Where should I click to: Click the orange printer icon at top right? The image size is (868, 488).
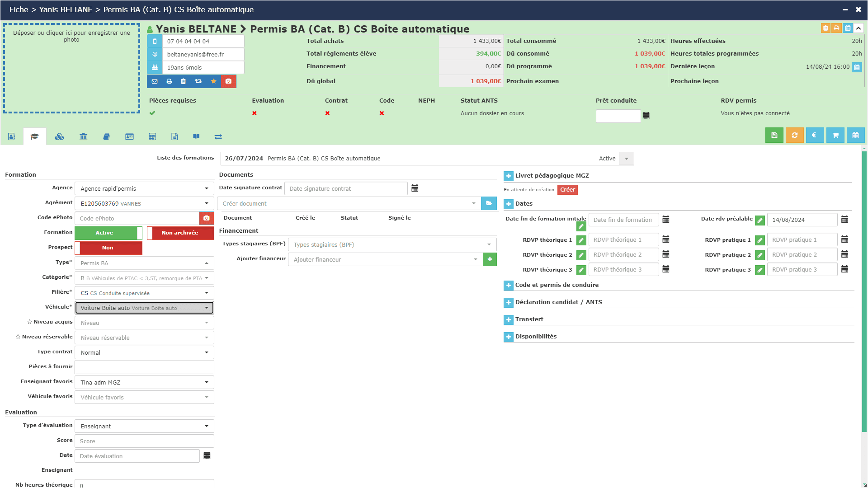(x=836, y=28)
